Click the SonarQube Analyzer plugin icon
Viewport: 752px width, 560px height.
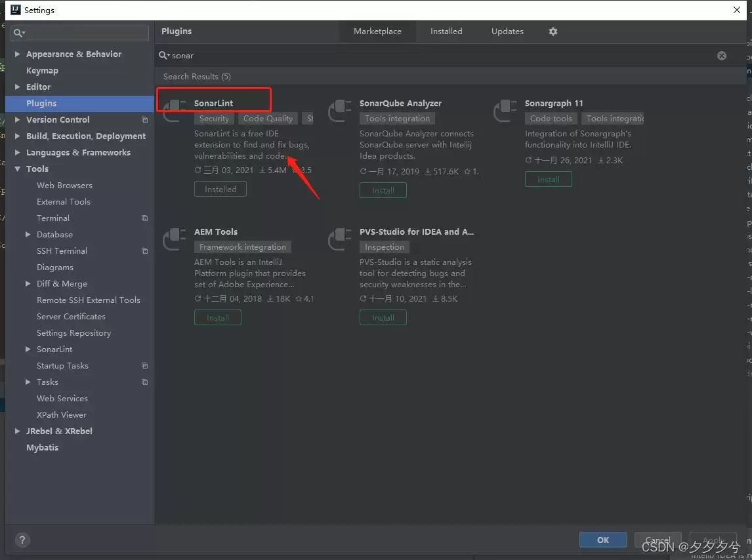point(340,111)
